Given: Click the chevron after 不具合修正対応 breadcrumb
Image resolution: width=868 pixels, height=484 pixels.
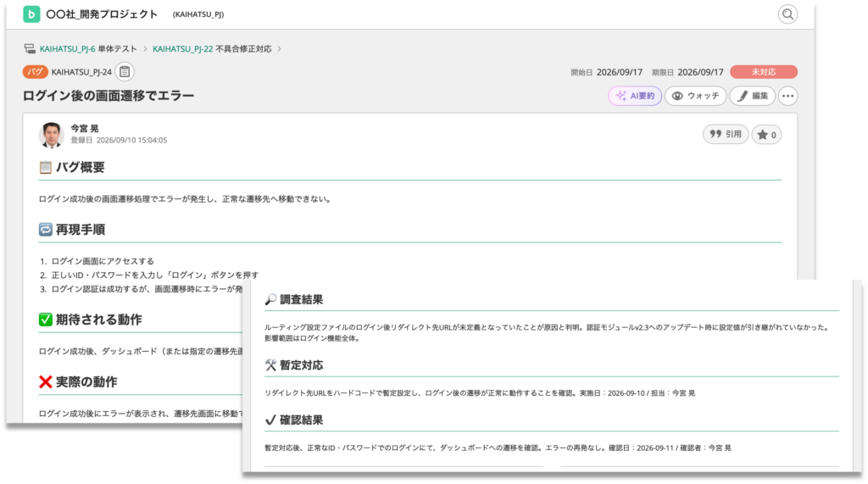Looking at the screenshot, I should tap(279, 48).
